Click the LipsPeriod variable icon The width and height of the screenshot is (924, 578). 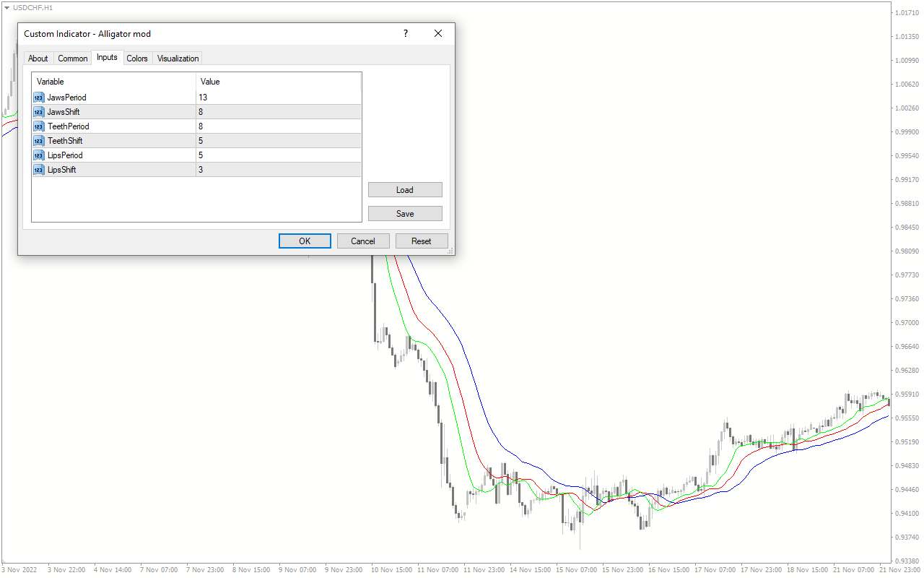click(39, 155)
